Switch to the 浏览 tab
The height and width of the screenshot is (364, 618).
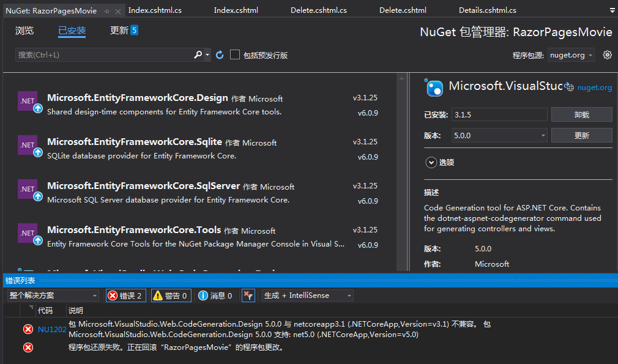(24, 31)
